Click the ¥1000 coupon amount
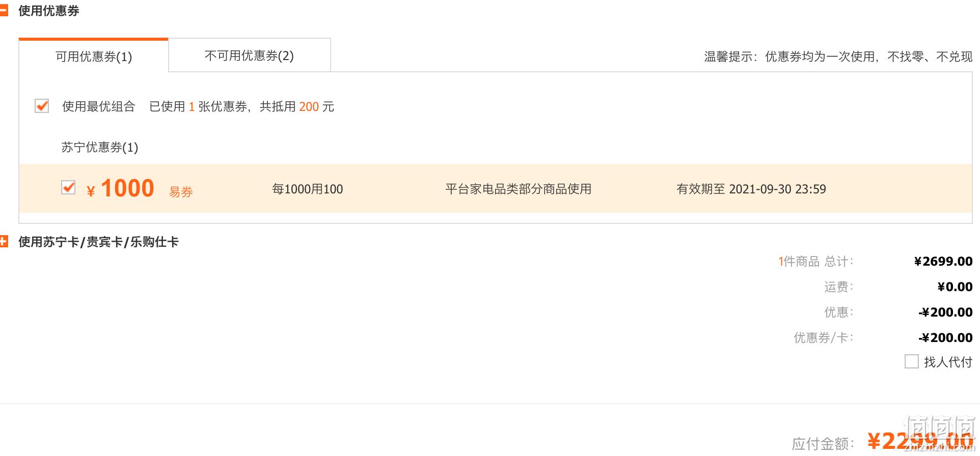Viewport: 980px width, 456px height. tap(121, 188)
